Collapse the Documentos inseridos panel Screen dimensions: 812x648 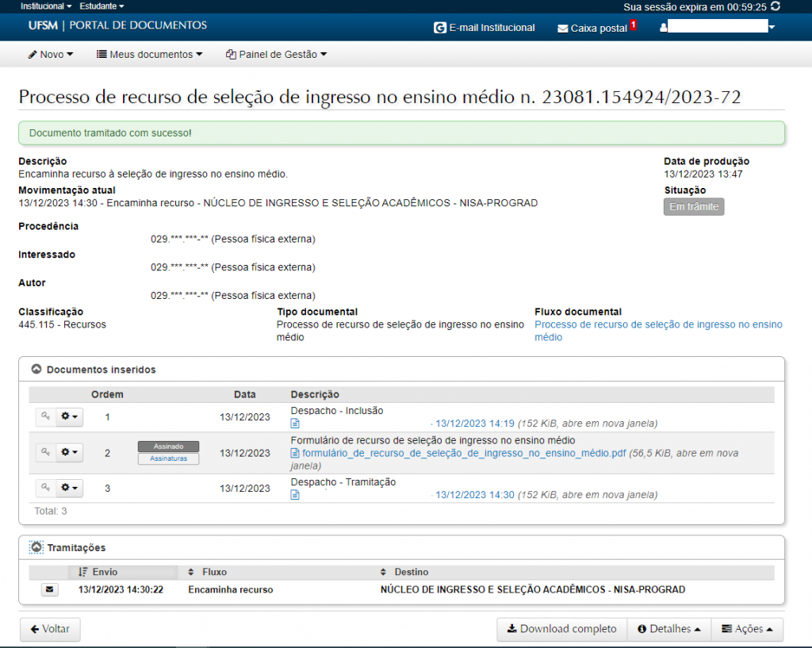(36, 370)
